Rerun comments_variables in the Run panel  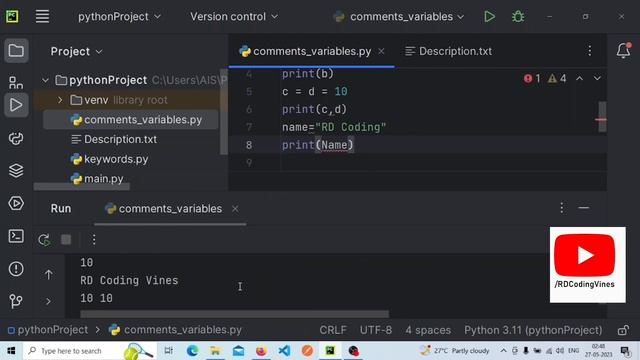pos(44,240)
